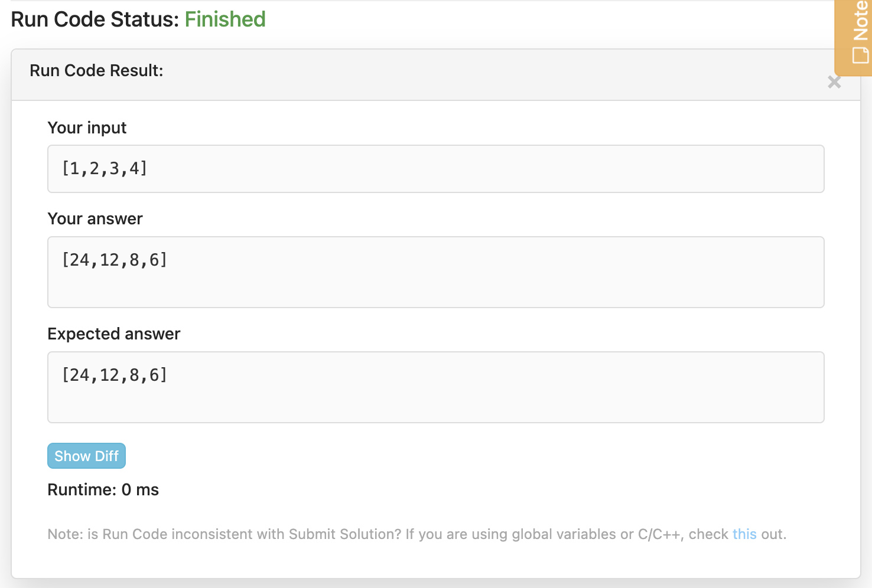This screenshot has width=872, height=588.
Task: Click the Run Code Result header
Action: 96,71
